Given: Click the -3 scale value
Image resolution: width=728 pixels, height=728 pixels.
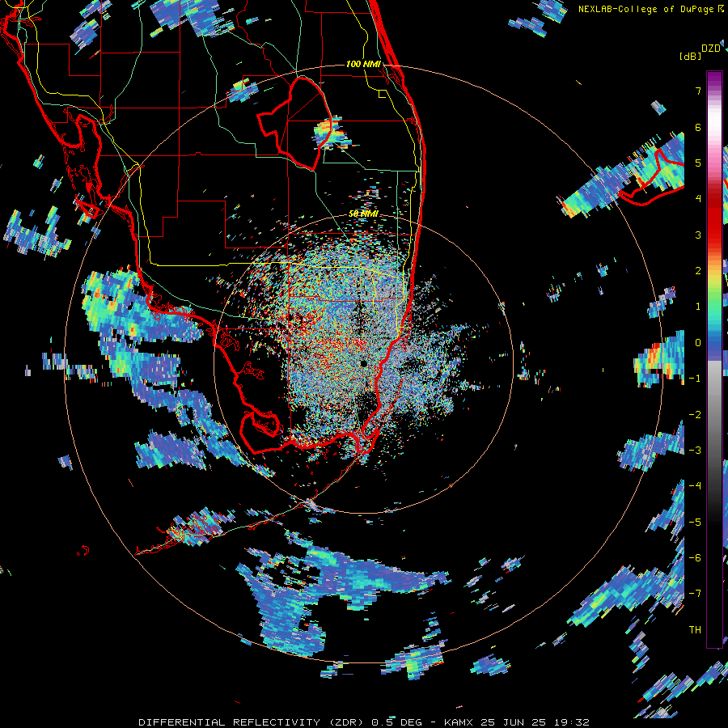Looking at the screenshot, I should pyautogui.click(x=695, y=451).
